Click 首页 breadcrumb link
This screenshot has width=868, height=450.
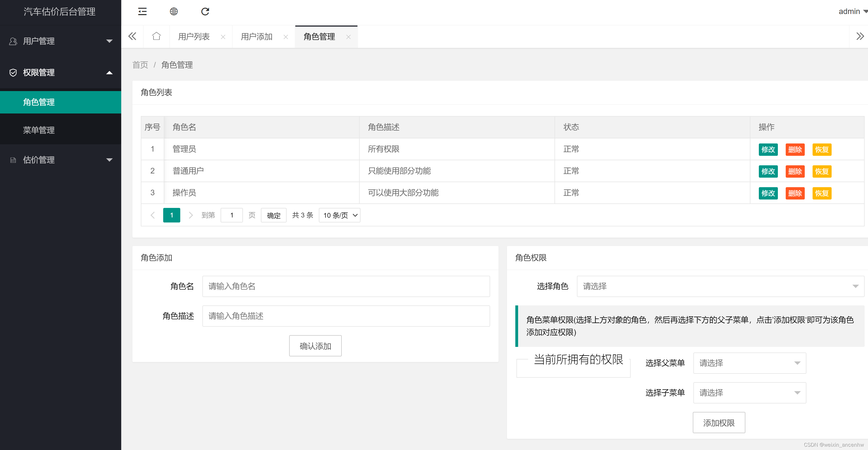tap(140, 65)
